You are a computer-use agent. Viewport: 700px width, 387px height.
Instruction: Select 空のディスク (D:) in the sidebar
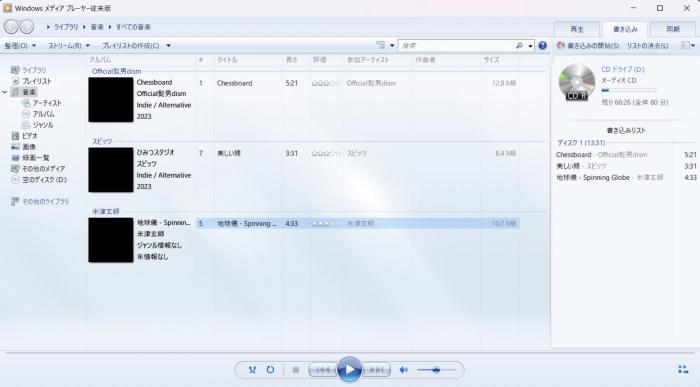tap(39, 179)
